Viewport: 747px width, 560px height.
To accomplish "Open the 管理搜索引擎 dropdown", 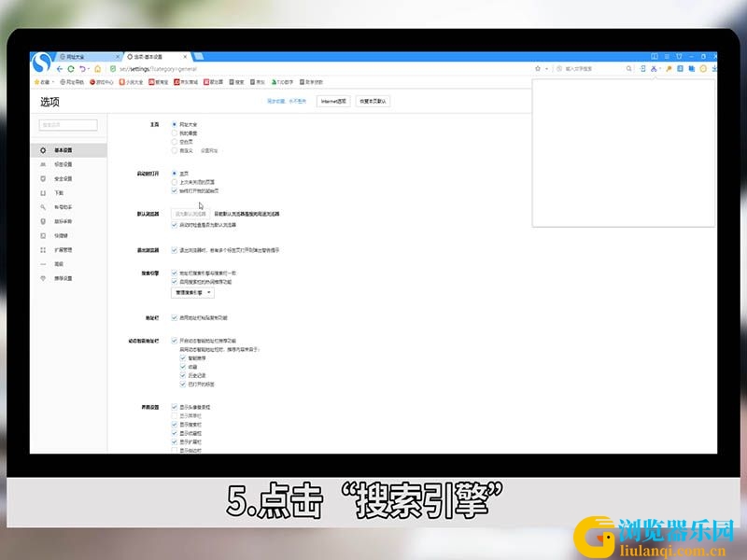I will [x=192, y=292].
